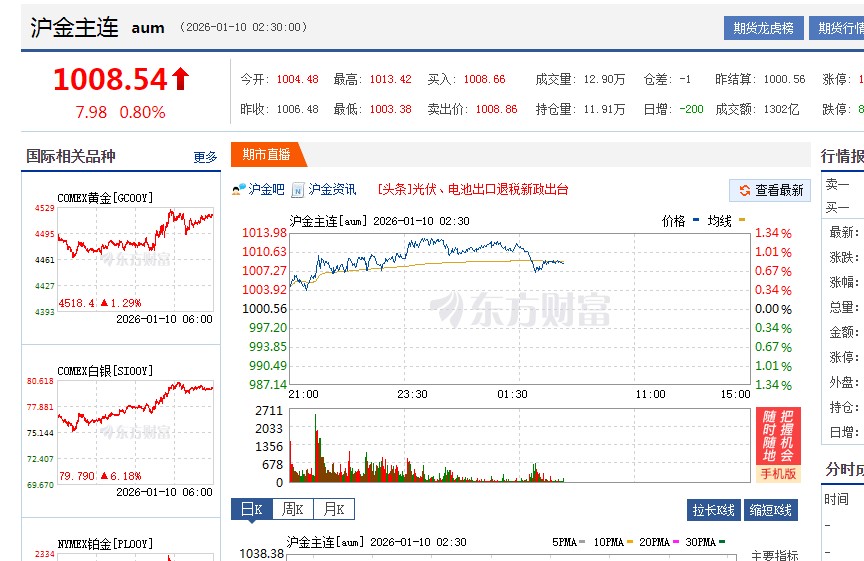Click the 拉长K线 button
Viewport: 864px width, 561px height.
(714, 510)
